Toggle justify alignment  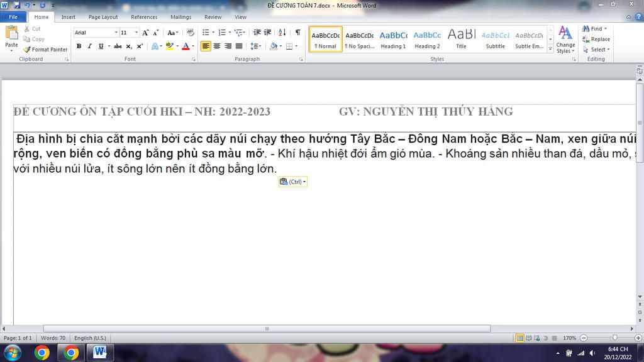[239, 46]
